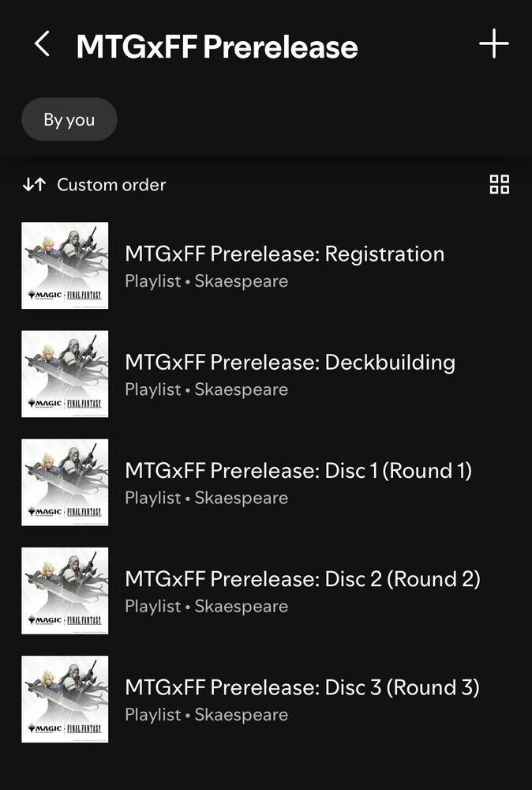Tap the Deckbuilding playlist cover art

click(x=65, y=374)
